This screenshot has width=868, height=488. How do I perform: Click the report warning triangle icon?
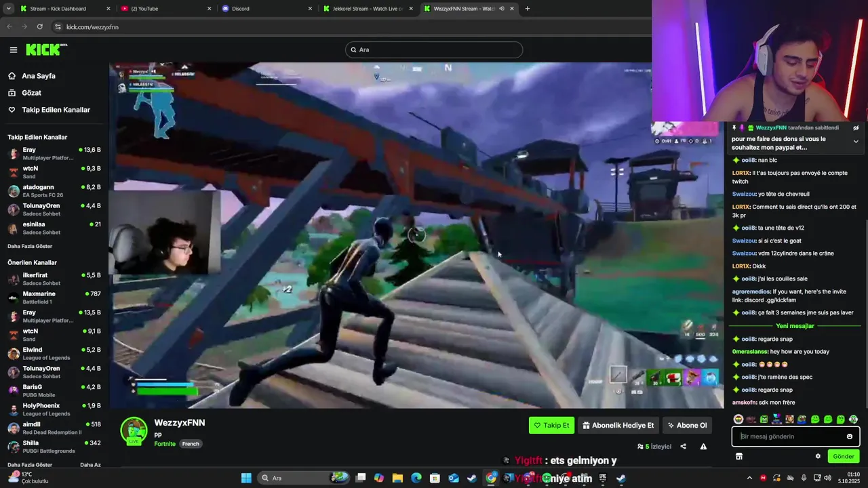pos(703,447)
